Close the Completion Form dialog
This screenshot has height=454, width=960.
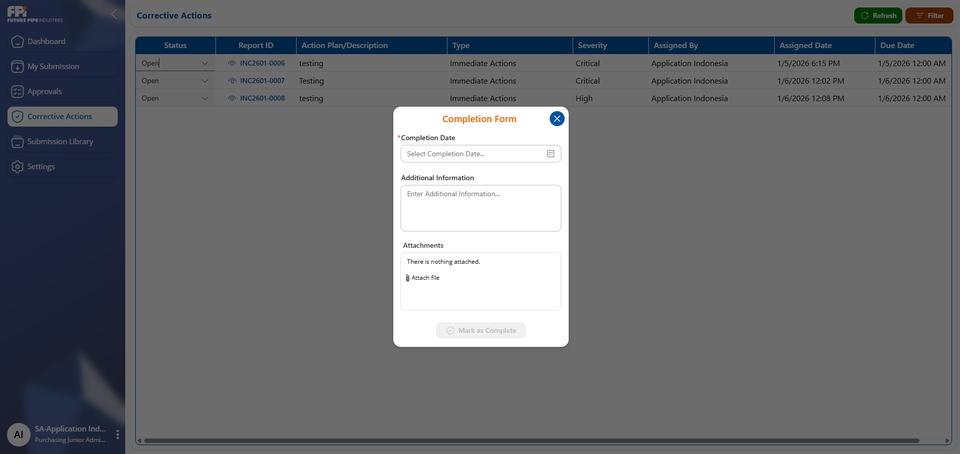click(x=557, y=119)
